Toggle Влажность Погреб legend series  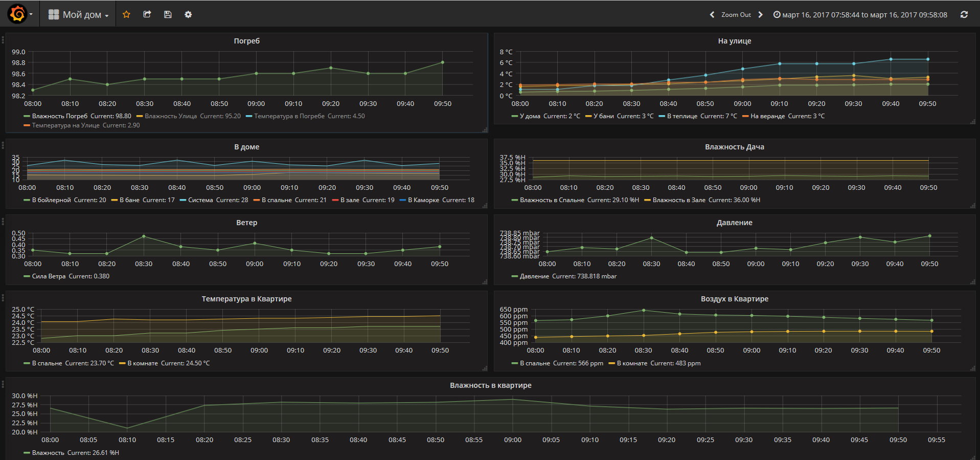pos(59,116)
